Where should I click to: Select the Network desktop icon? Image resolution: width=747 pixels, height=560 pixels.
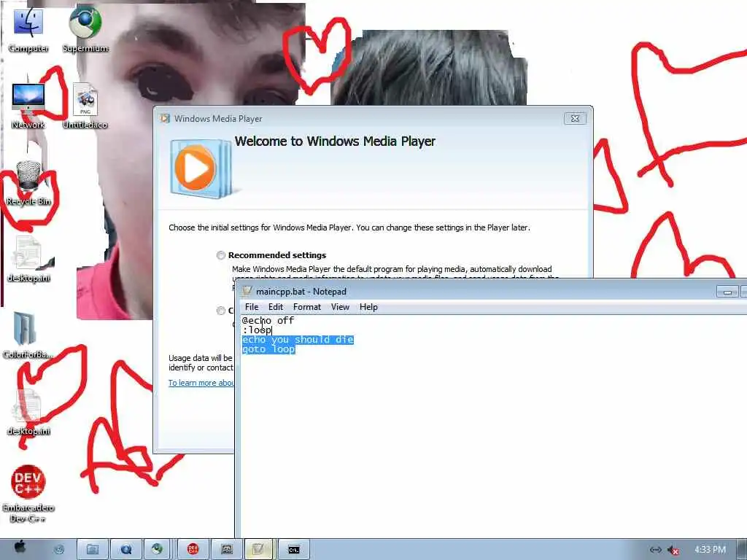[x=28, y=105]
